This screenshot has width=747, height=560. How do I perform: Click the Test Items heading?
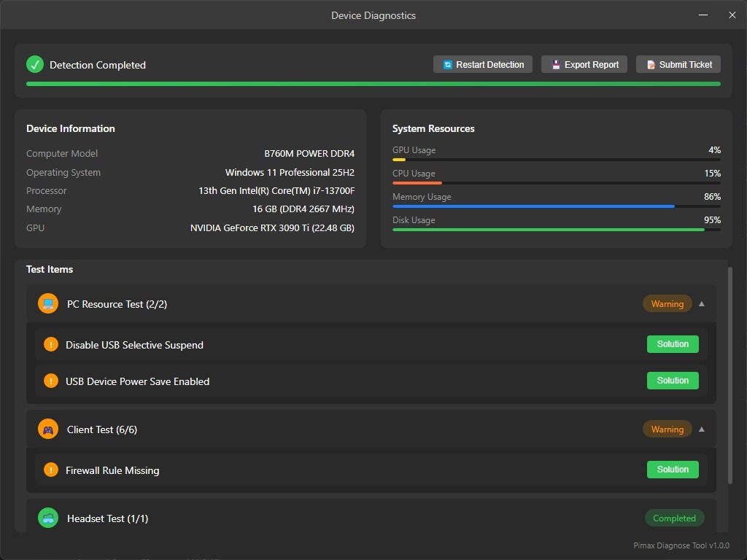(x=50, y=269)
